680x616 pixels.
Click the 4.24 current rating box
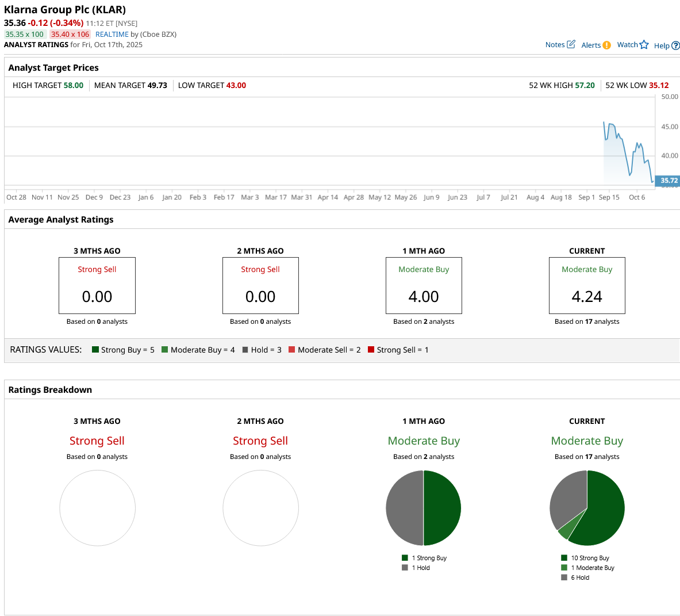point(587,285)
